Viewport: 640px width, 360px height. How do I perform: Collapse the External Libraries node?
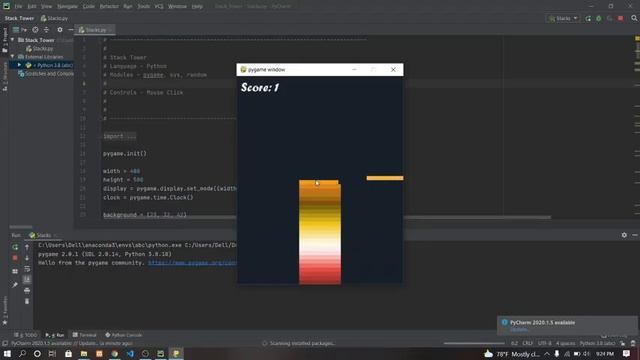click(x=13, y=57)
